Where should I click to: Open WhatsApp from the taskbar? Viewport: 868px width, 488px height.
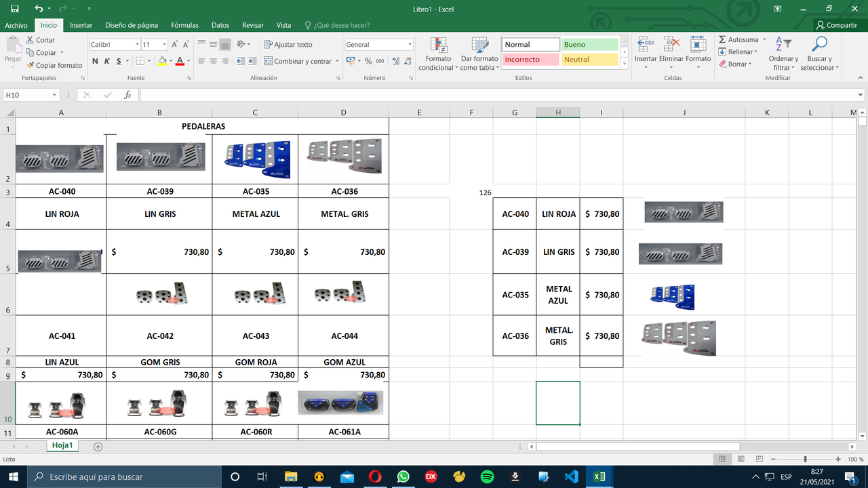403,476
